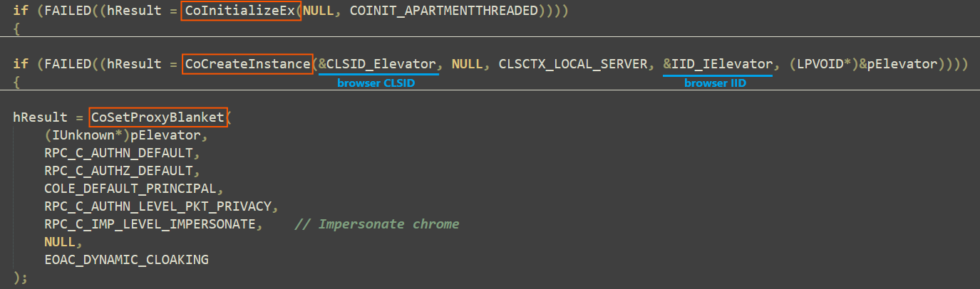This screenshot has width=980, height=289.
Task: Click RPC_C_AUTHZ_DEFAULT parameter line
Action: point(118,170)
